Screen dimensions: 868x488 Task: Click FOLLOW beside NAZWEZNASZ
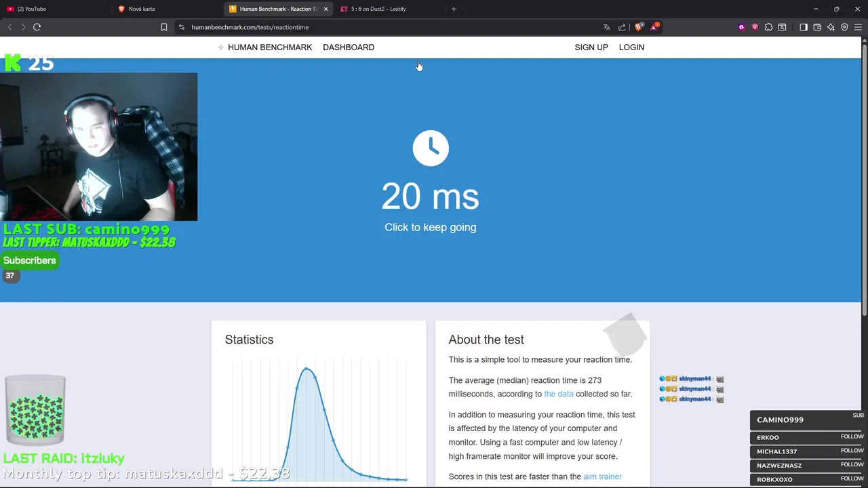852,464
